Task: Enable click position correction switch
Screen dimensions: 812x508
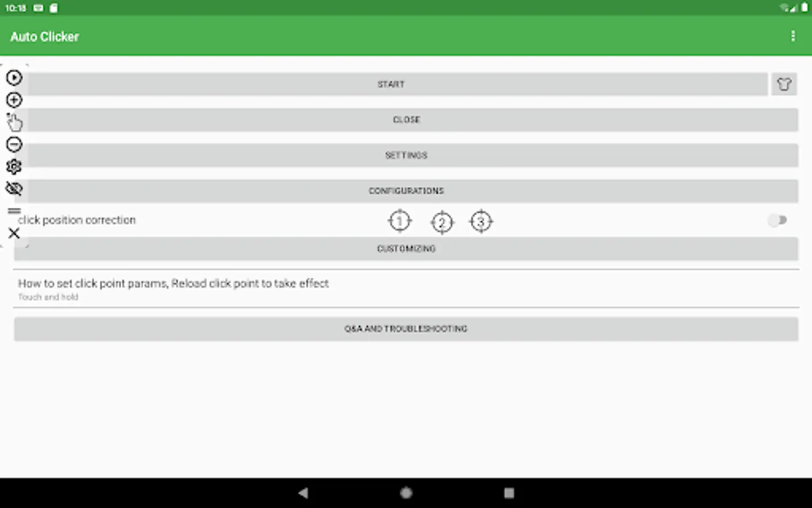Action: point(778,220)
